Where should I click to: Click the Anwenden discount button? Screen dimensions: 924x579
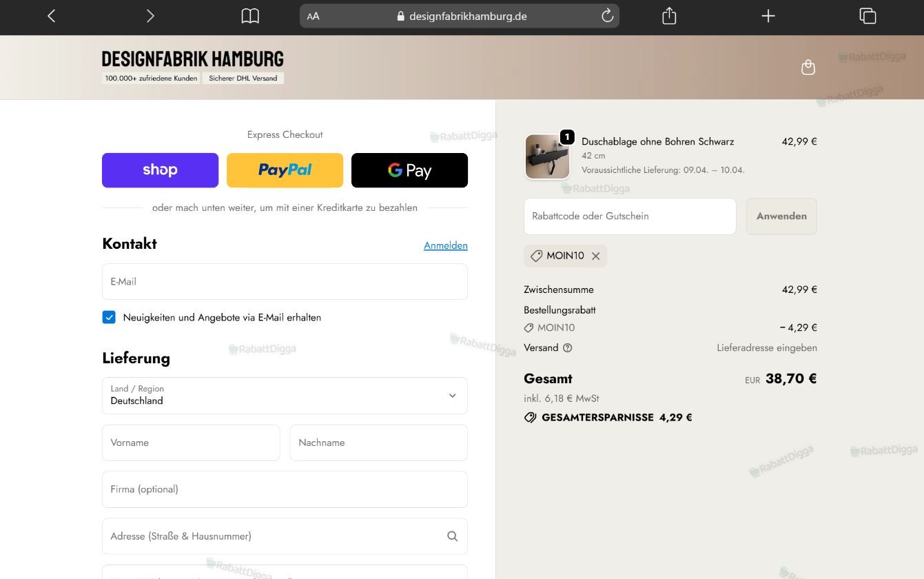[781, 216]
